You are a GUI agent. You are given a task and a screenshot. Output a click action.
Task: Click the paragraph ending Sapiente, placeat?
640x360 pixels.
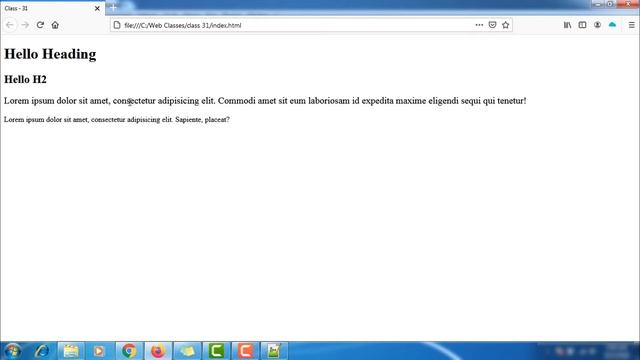point(117,120)
